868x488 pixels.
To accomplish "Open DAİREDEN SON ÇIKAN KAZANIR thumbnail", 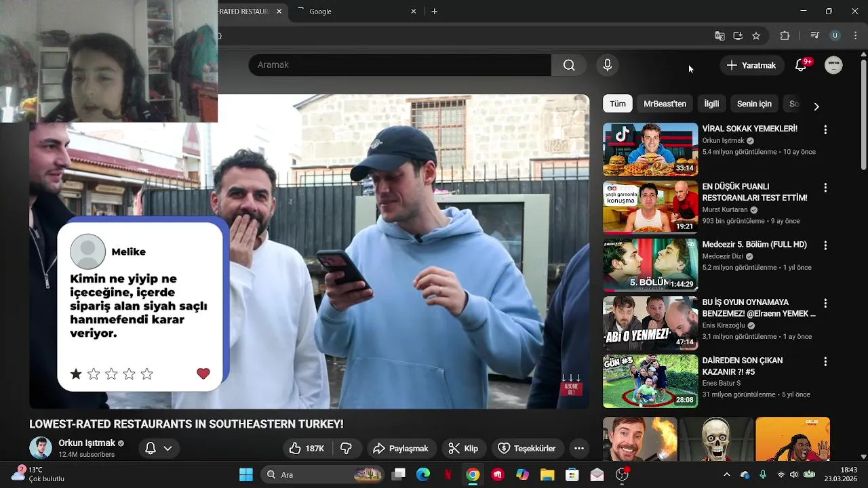I will pyautogui.click(x=650, y=382).
